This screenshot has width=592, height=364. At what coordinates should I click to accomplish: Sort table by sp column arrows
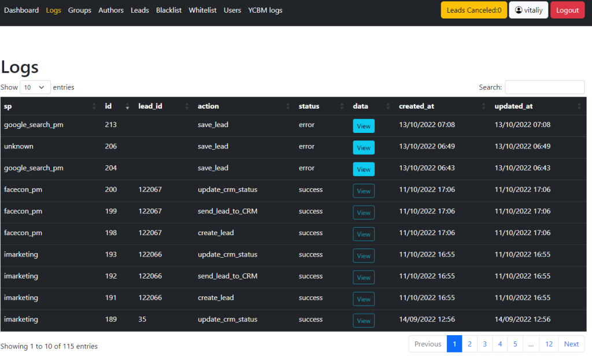pos(94,106)
